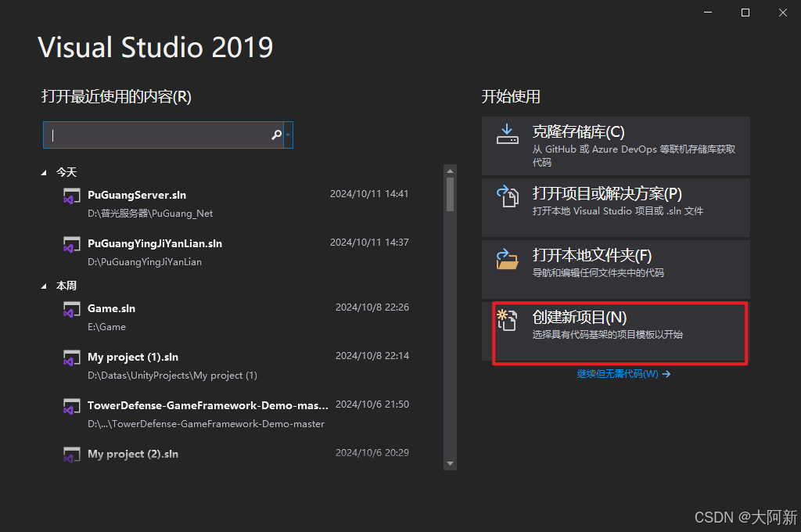Collapse the 今天 group
This screenshot has width=801, height=532.
[44, 173]
